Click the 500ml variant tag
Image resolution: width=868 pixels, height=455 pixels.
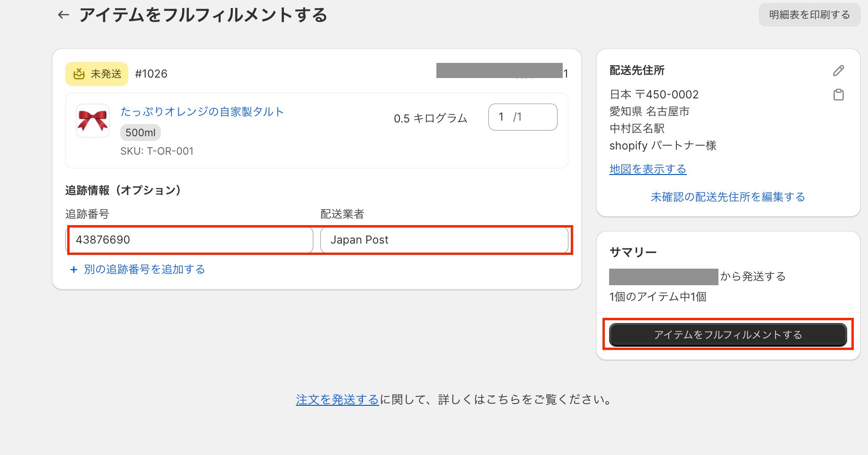tap(141, 133)
